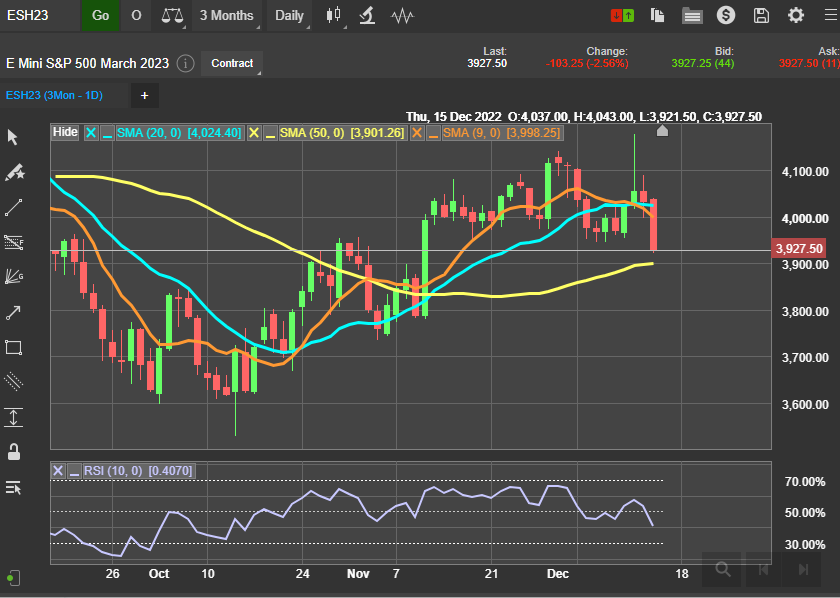
Task: Select the ESH23 (3Mon - 1D) tab
Action: (54, 95)
